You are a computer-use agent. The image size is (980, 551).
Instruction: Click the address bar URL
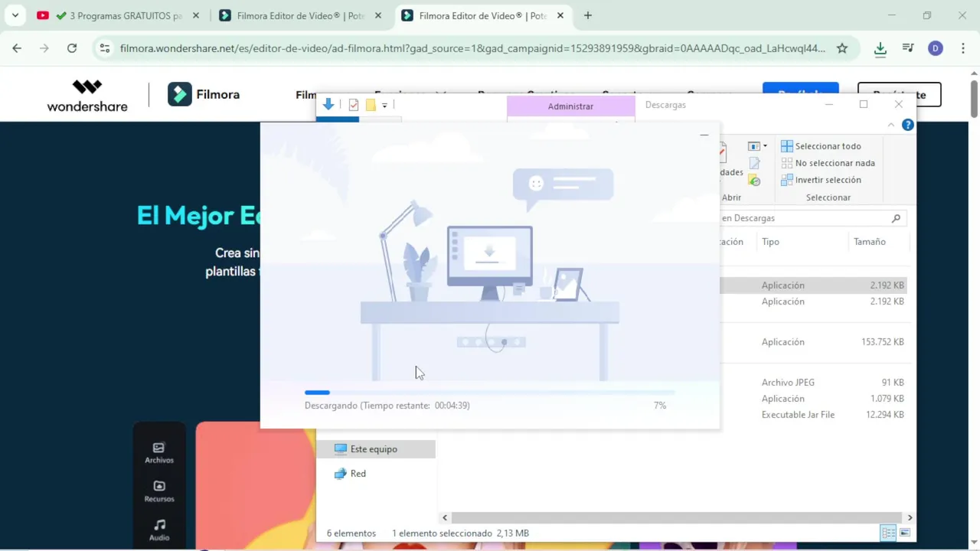(x=472, y=48)
